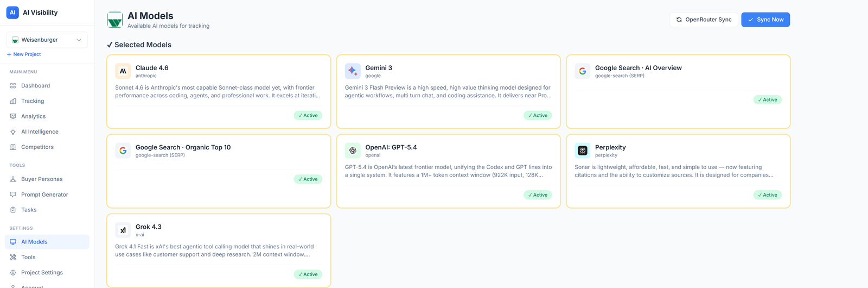Viewport: 868px width, 288px height.
Task: Click the Google Search · AI Overview title
Action: (x=639, y=68)
